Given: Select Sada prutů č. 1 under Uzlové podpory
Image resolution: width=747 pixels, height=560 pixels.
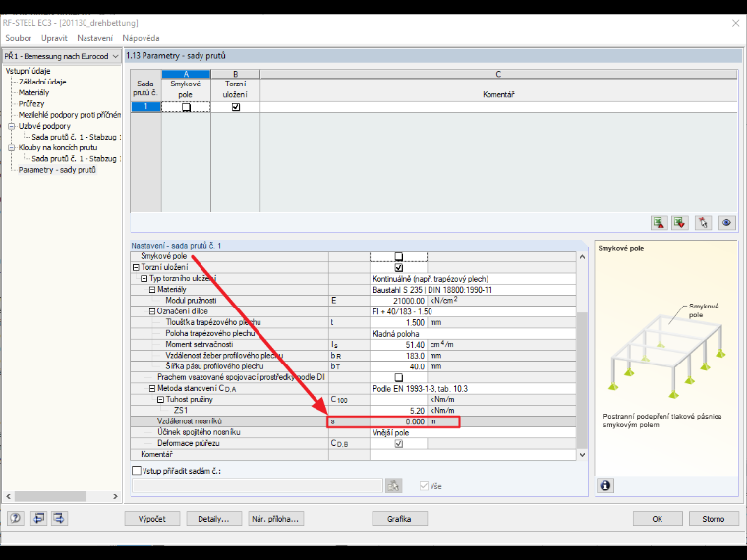Looking at the screenshot, I should pyautogui.click(x=77, y=137).
